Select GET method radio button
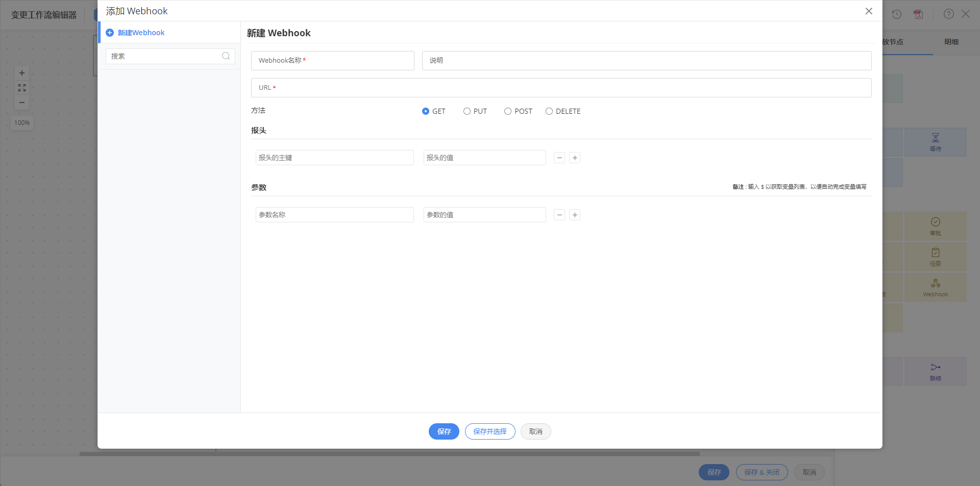The width and height of the screenshot is (980, 486). pos(426,111)
